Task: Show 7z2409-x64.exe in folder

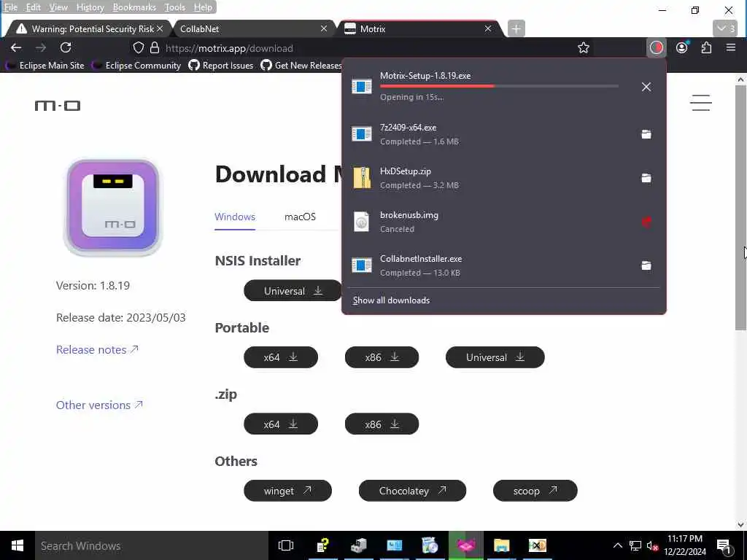Action: (646, 134)
